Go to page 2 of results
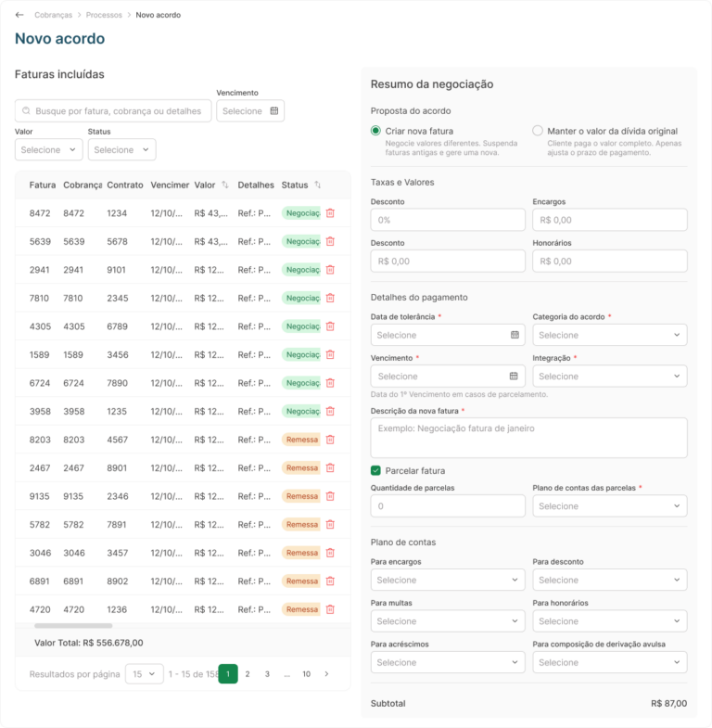This screenshot has height=728, width=712. coord(248,673)
